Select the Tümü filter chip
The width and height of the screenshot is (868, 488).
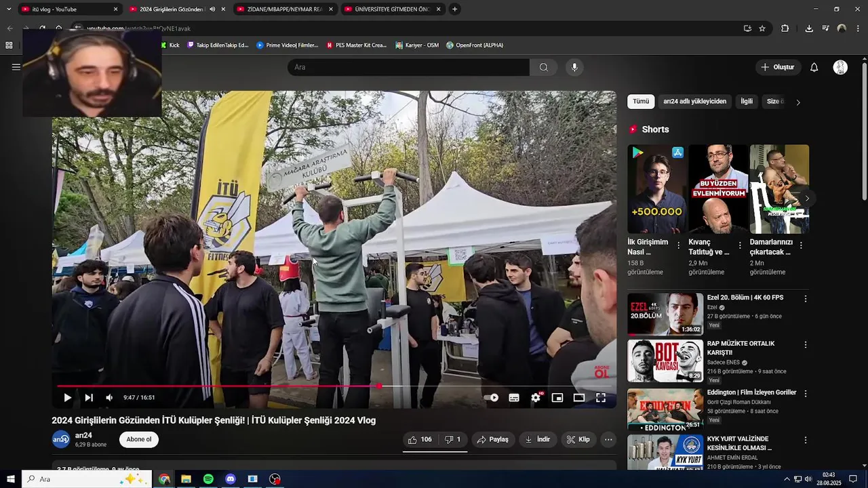[x=641, y=102]
